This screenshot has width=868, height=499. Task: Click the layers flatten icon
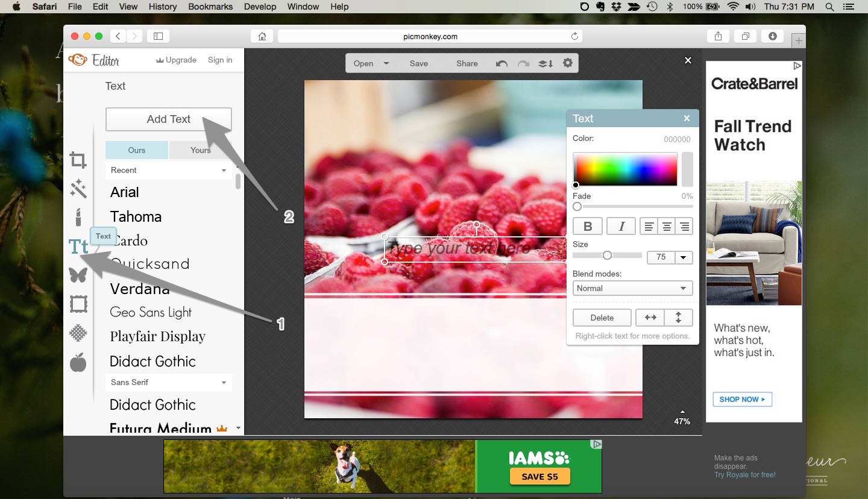click(x=546, y=63)
